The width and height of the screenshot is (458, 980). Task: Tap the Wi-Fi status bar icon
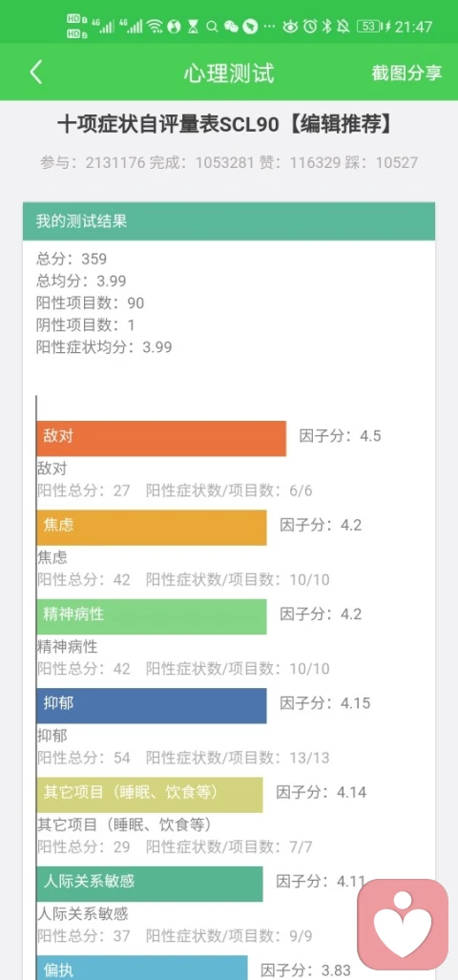(156, 27)
